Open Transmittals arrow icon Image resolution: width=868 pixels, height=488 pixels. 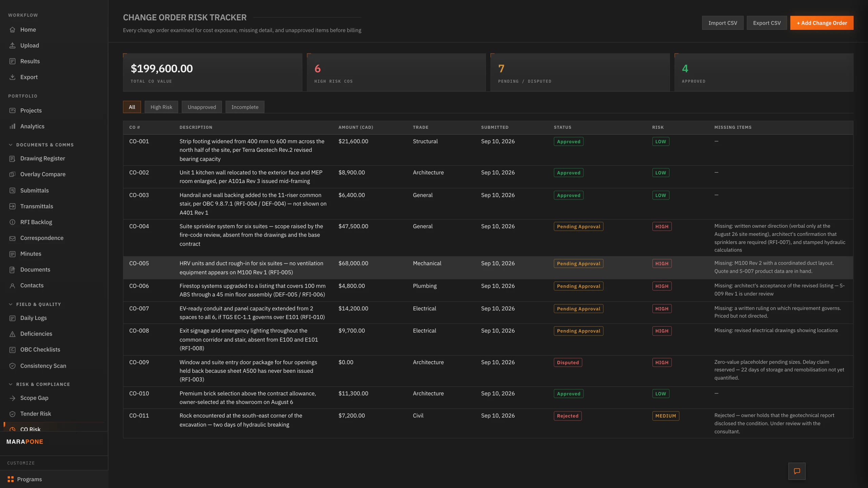(13, 206)
